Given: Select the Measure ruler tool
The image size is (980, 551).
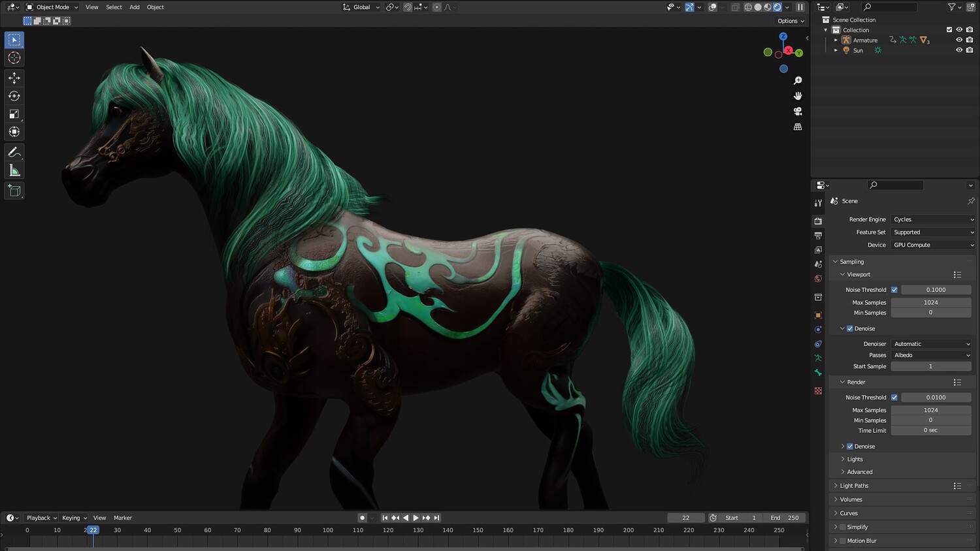Looking at the screenshot, I should click(14, 171).
